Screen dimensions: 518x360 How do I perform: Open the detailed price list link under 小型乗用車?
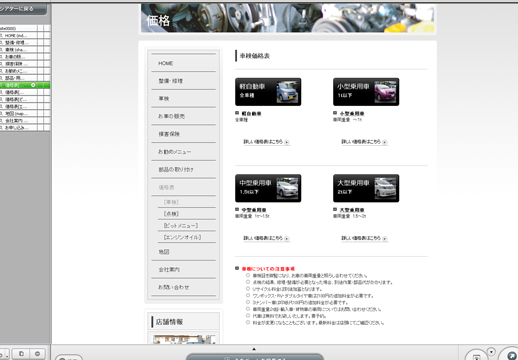pos(364,142)
